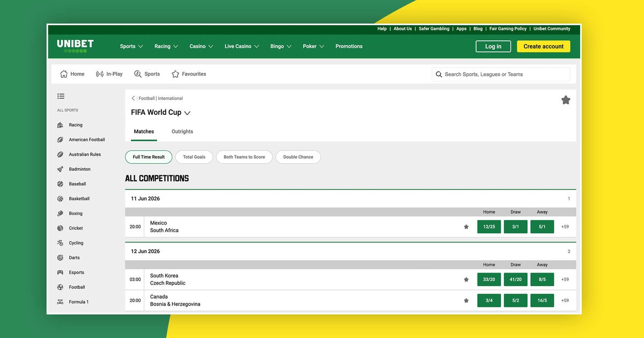Screen dimensions: 644x338
Task: Expand the Casino dropdown in the header
Action: point(201,46)
